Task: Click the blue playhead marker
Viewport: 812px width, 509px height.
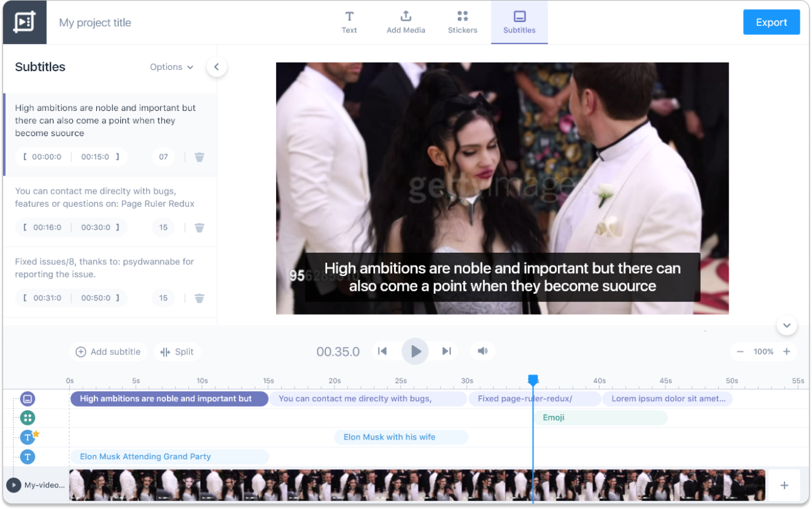Action: coord(533,381)
